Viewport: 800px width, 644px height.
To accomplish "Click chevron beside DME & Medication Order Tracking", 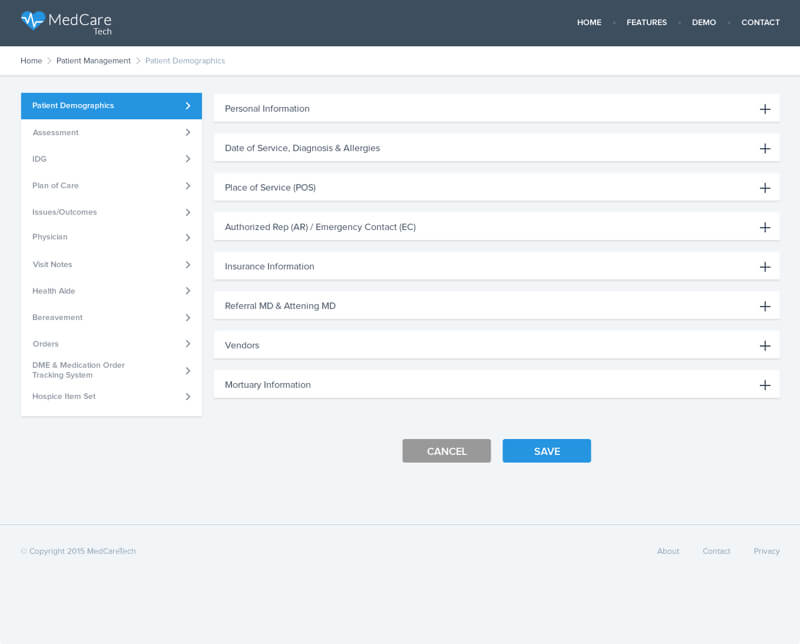I will [188, 370].
